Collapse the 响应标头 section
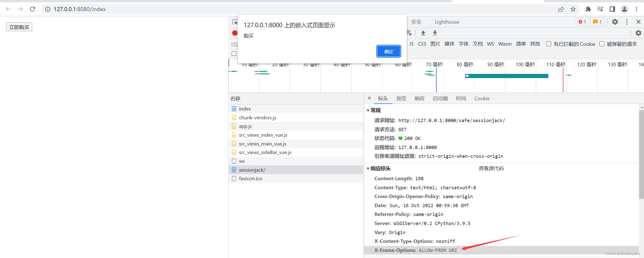The width and height of the screenshot is (644, 258). click(368, 169)
